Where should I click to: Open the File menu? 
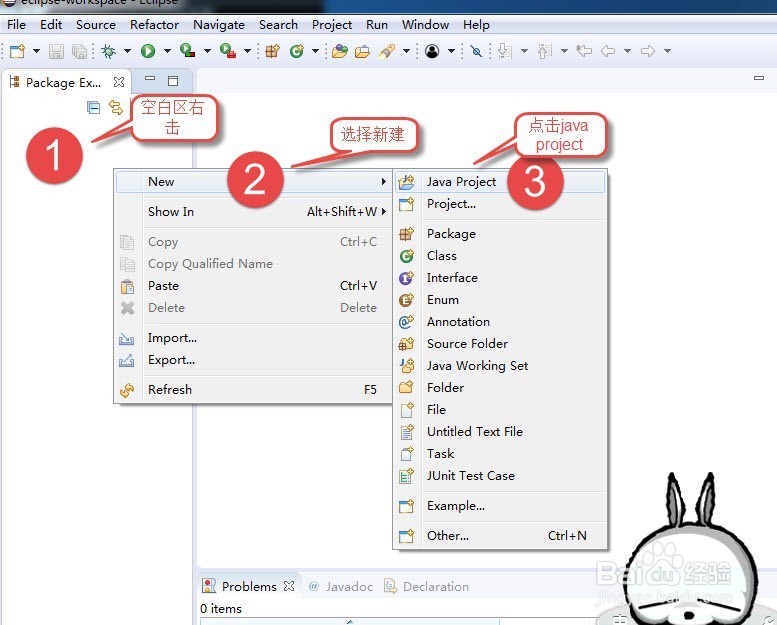[x=16, y=24]
